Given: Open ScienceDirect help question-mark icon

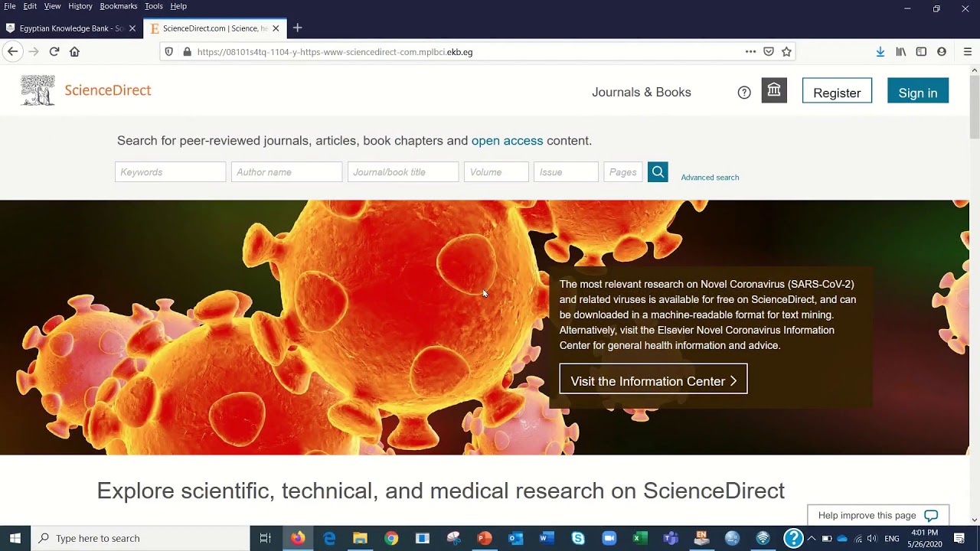Looking at the screenshot, I should [x=744, y=93].
